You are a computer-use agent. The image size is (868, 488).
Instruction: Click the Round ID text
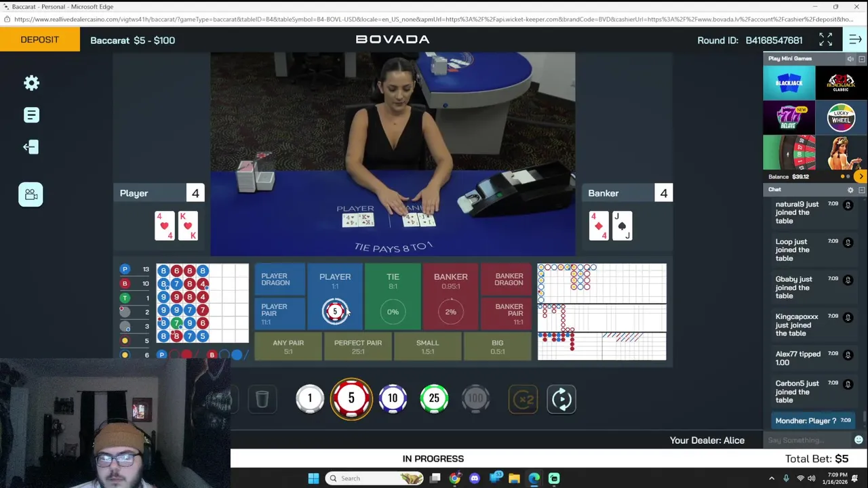point(750,41)
